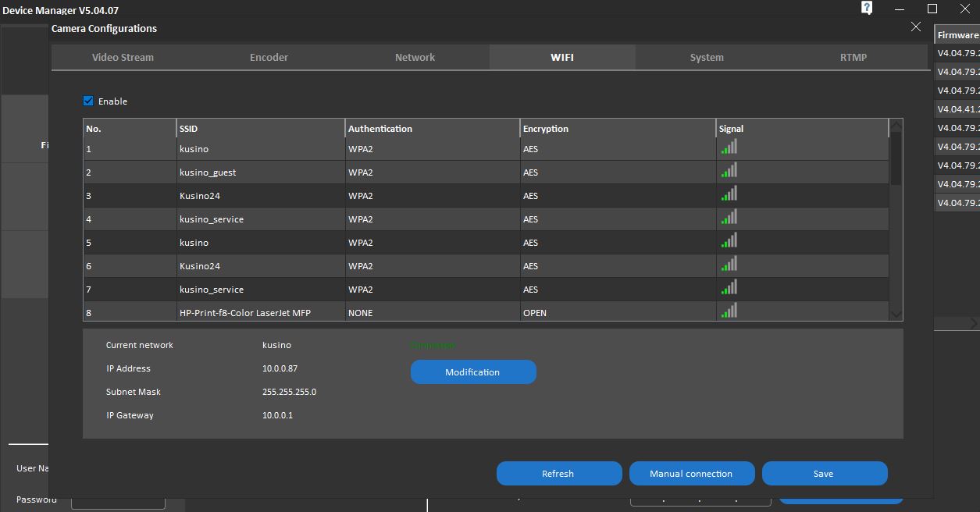The width and height of the screenshot is (980, 512).
Task: Select row 1 network kusino
Action: 486,149
